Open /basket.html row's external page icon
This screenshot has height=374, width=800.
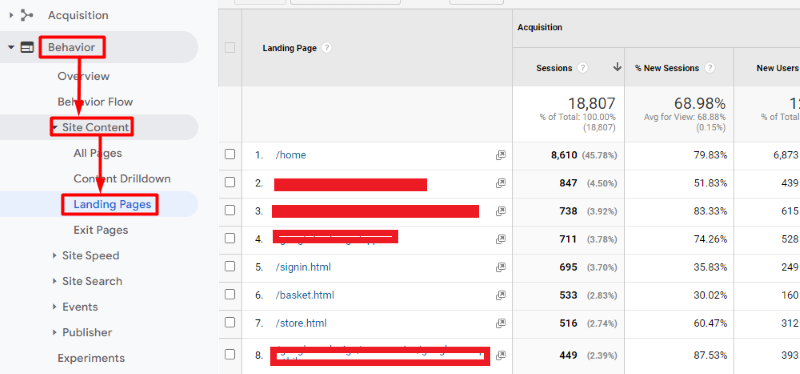tap(501, 295)
